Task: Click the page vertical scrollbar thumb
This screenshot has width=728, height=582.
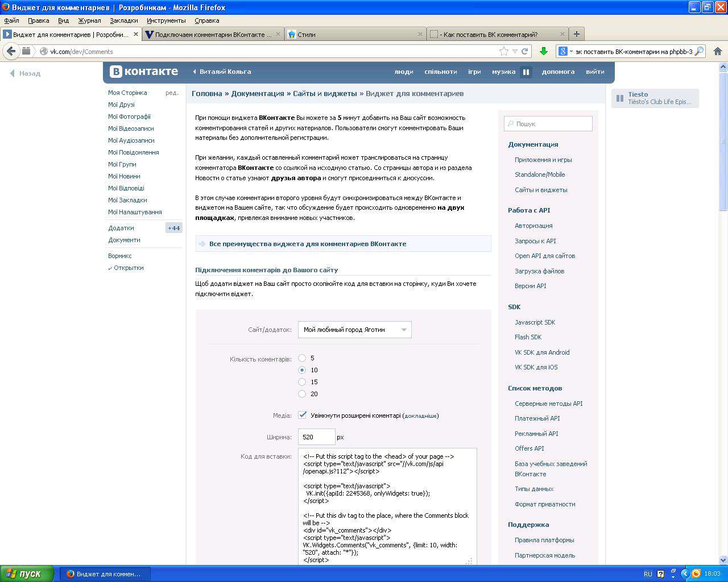Action: 723,141
